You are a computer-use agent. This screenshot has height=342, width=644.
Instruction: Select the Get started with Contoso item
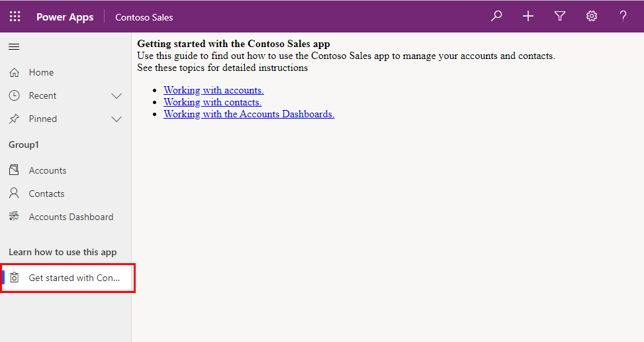tap(74, 278)
